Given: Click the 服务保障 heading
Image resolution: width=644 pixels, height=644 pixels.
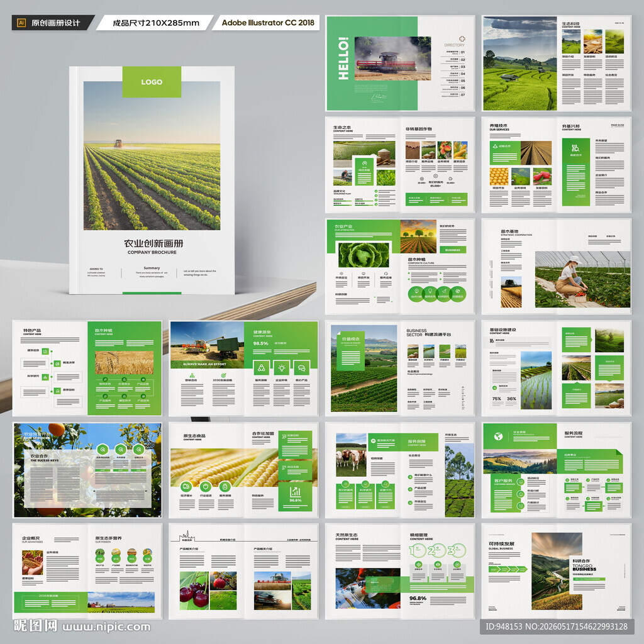Looking at the screenshot, I should (417, 441).
